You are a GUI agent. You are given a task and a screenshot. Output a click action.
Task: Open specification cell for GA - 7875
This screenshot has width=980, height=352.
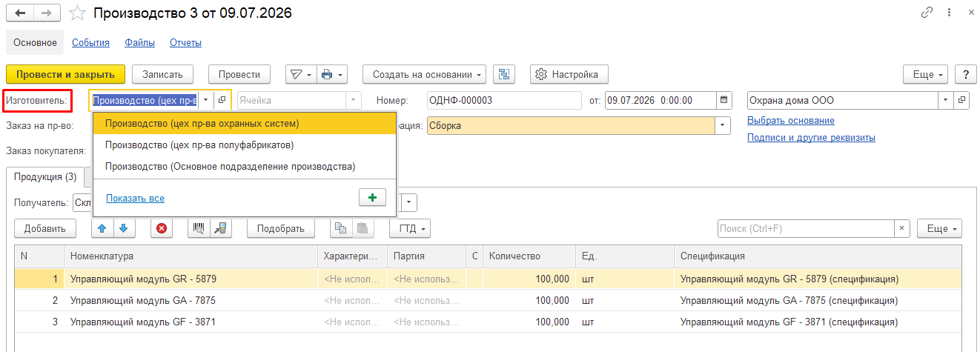coord(818,301)
